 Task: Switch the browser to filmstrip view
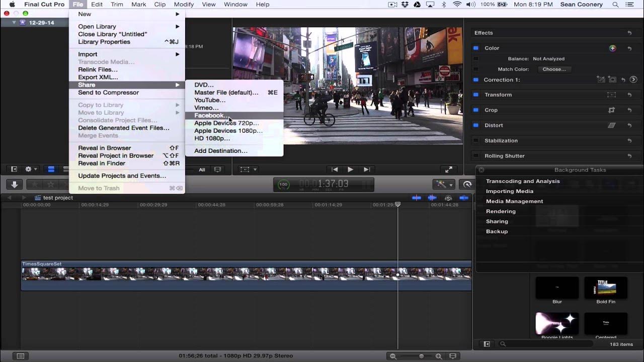(x=51, y=169)
